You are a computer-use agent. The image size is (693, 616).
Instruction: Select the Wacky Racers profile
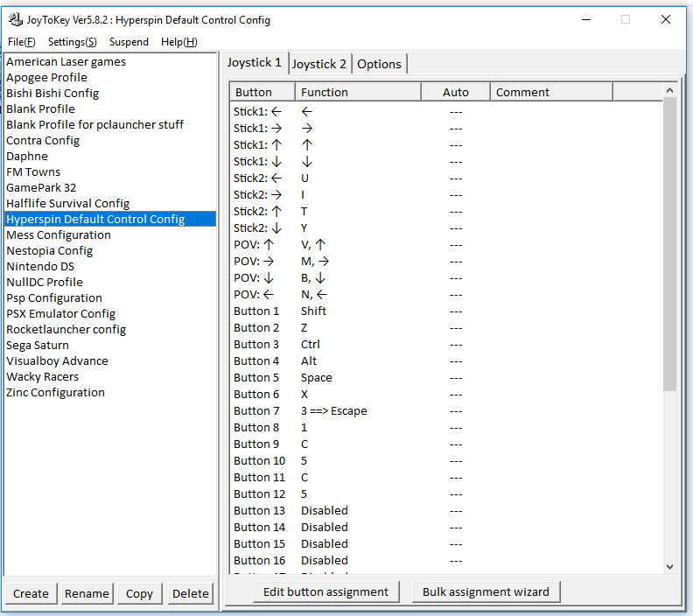tap(110, 377)
